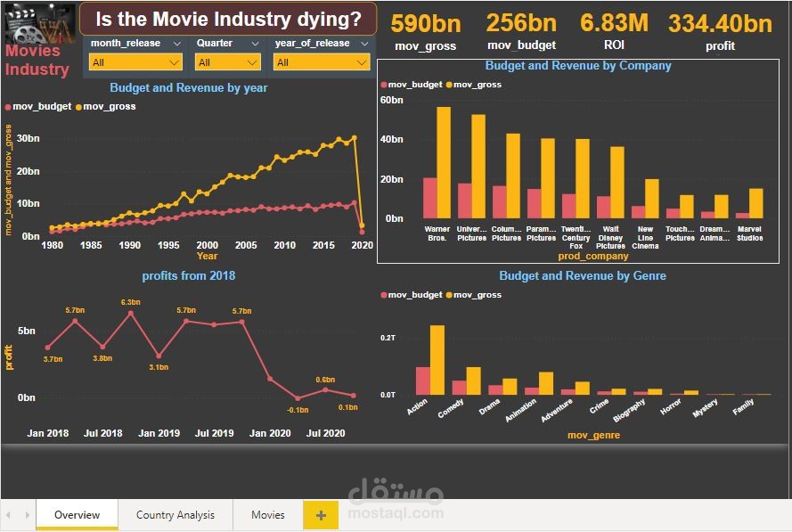
Task: Click the 'Budget and Revenue by Genre' title
Action: click(x=583, y=276)
